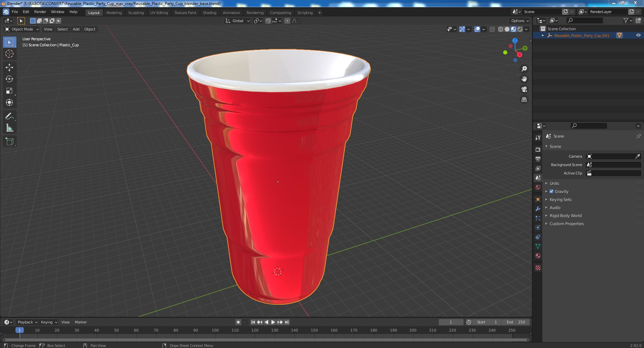Switch to the UV Editing workspace tab
Screen dimensions: 644x348
coord(159,12)
